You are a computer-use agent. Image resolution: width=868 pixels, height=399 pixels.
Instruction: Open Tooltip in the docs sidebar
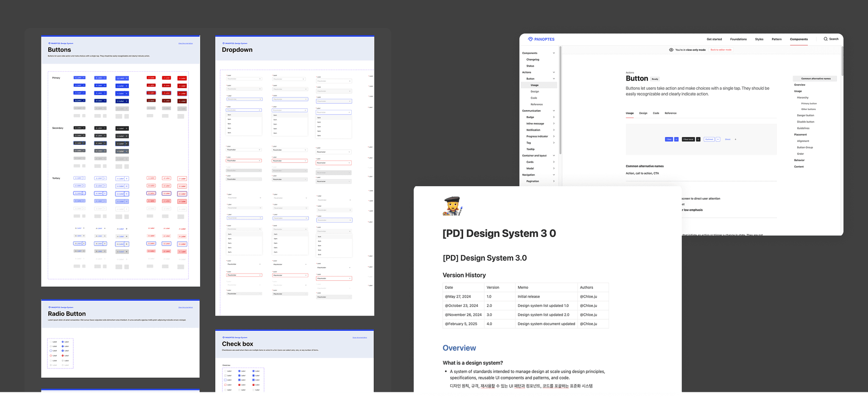pyautogui.click(x=530, y=149)
